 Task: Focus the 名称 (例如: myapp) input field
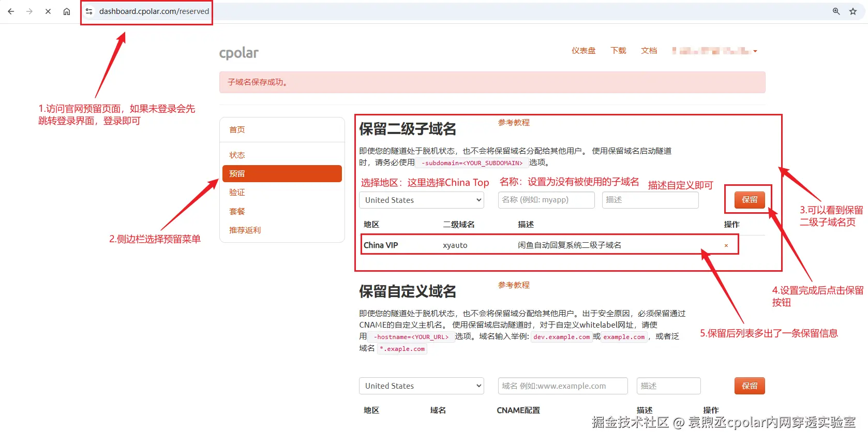[x=546, y=200]
